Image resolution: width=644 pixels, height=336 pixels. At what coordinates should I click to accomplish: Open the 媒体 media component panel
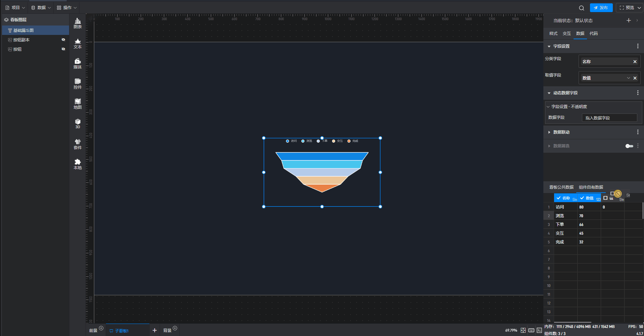coord(77,63)
